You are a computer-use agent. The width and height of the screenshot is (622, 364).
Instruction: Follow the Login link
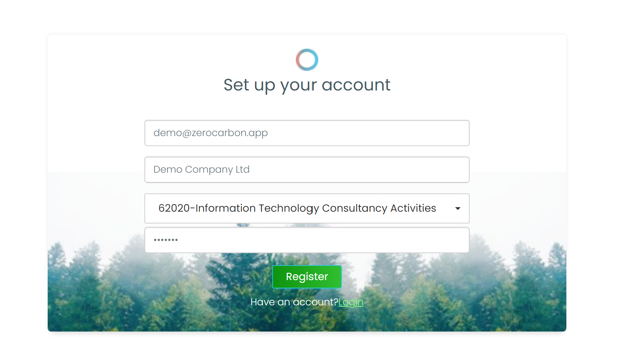point(351,302)
